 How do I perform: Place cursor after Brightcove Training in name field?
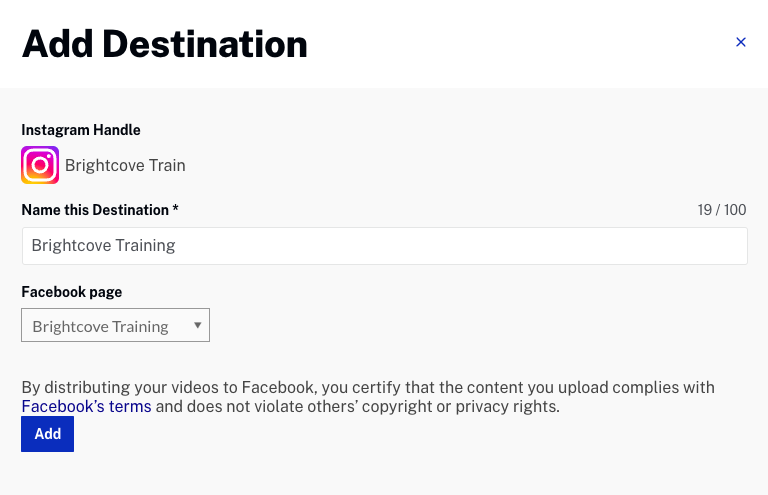[x=177, y=245]
